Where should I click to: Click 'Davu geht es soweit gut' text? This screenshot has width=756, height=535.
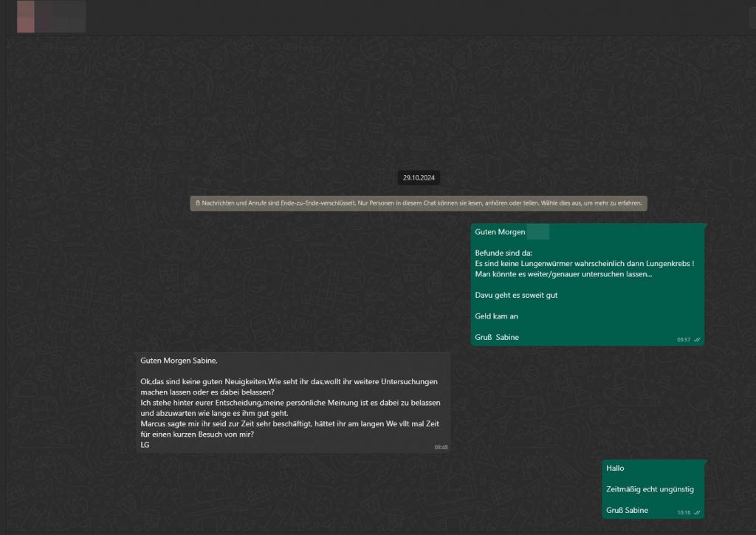pos(516,295)
